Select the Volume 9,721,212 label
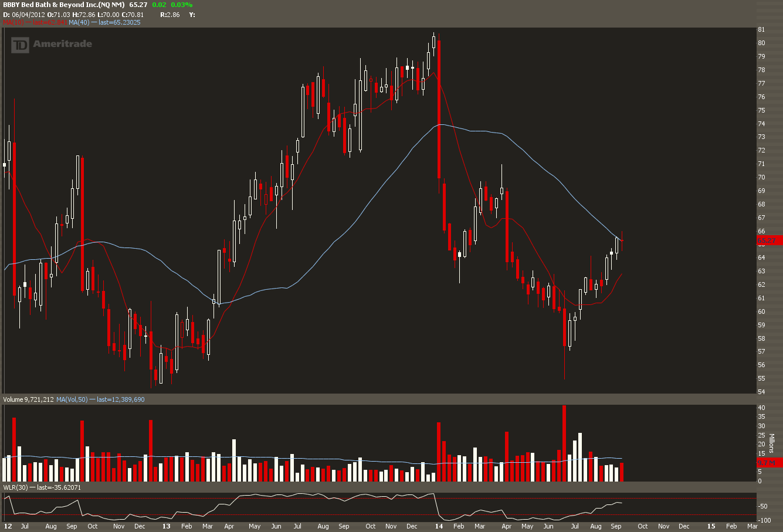The height and width of the screenshot is (532, 783). tap(29, 399)
